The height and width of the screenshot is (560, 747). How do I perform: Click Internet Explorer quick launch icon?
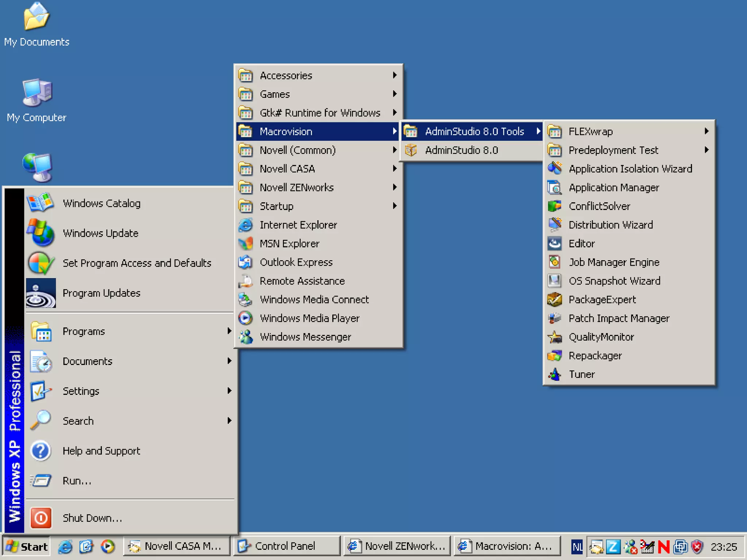click(x=65, y=546)
